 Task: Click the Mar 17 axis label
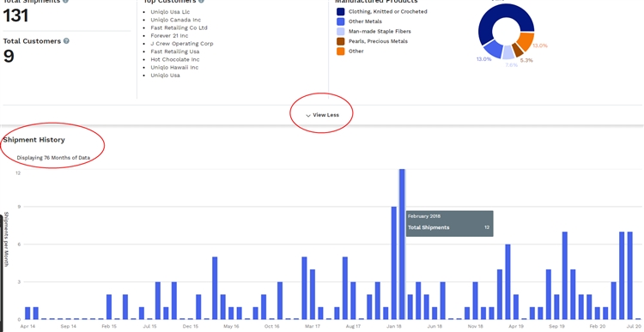point(313,327)
